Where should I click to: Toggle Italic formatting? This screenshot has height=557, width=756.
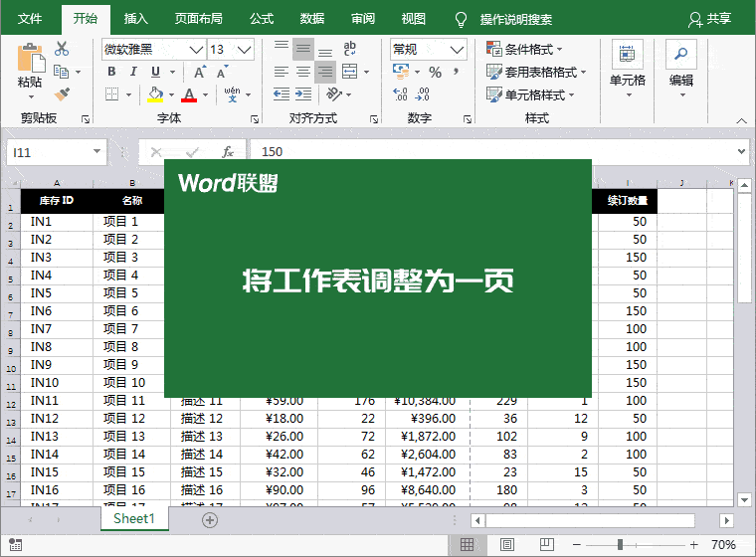coord(133,72)
